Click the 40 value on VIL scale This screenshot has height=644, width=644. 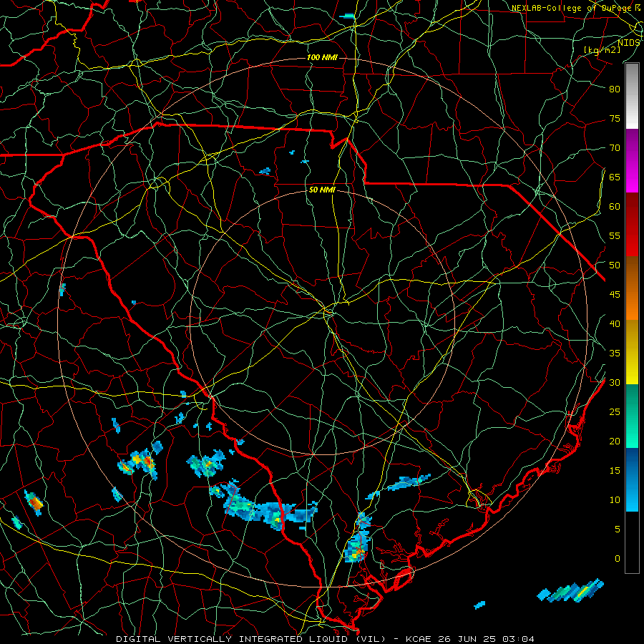point(615,324)
